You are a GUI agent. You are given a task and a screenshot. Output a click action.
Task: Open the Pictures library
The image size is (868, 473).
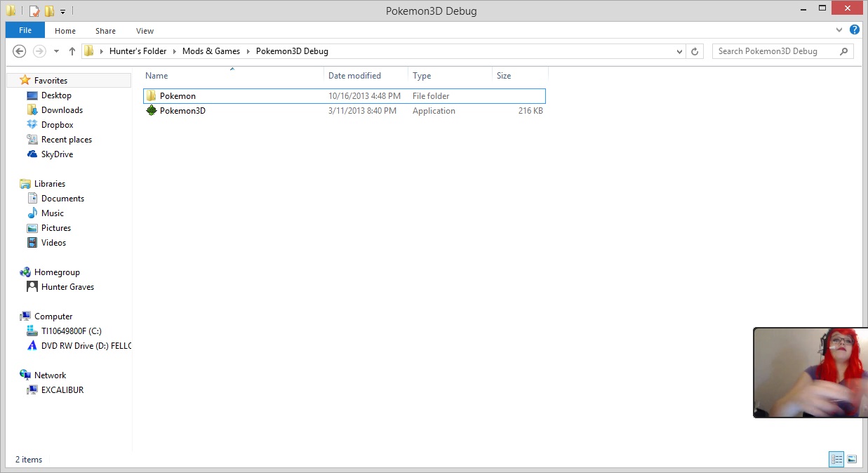click(56, 228)
